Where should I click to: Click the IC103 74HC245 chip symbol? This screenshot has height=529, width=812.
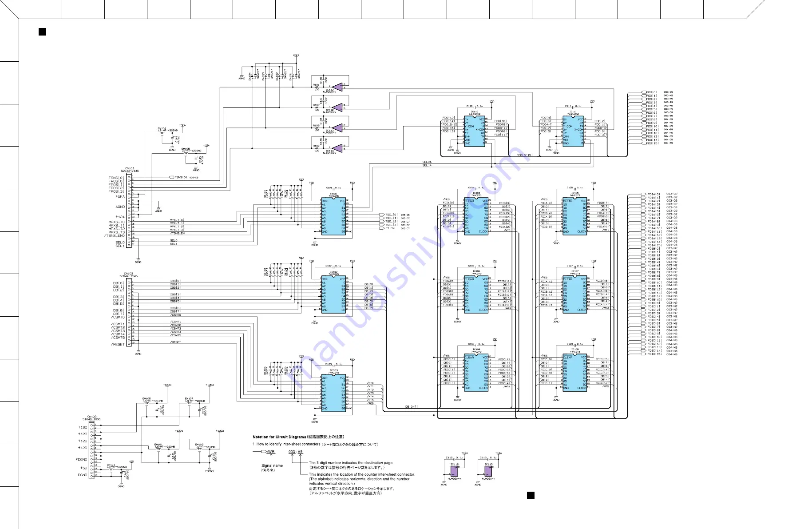[333, 393]
